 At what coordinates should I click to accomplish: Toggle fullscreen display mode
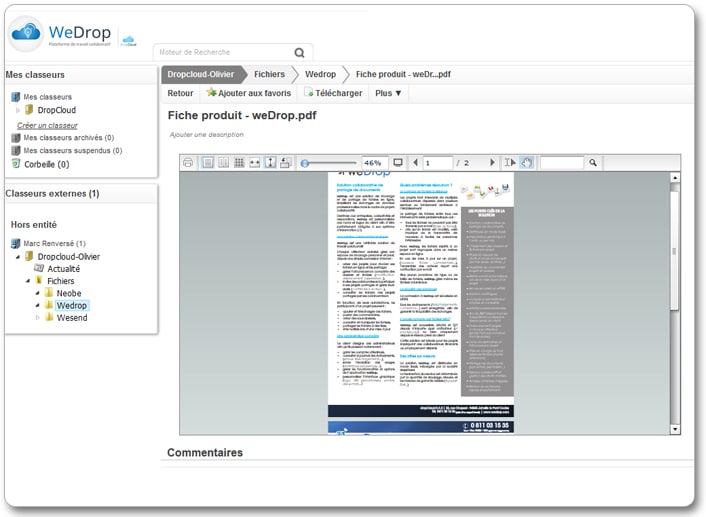[x=398, y=163]
